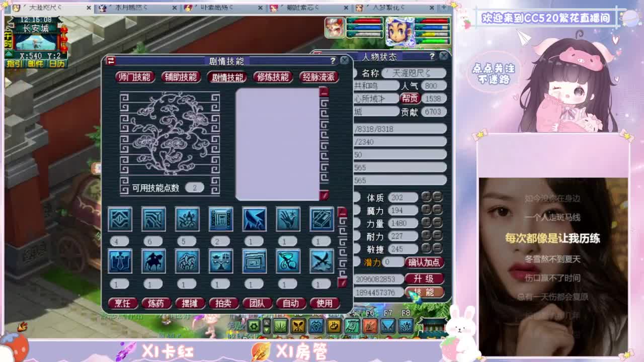Close the 剧情技能 window
Viewport: 644px width, 362px height.
[x=344, y=60]
